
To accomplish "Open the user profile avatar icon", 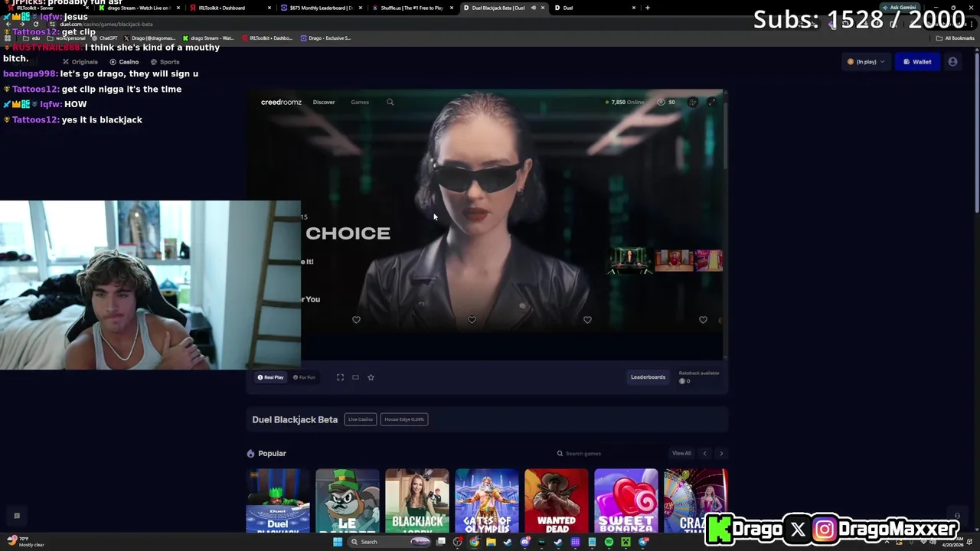I will (952, 62).
